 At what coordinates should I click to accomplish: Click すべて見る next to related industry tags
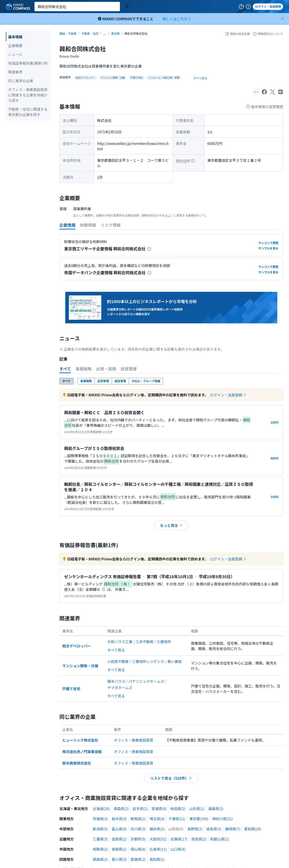pos(200,78)
